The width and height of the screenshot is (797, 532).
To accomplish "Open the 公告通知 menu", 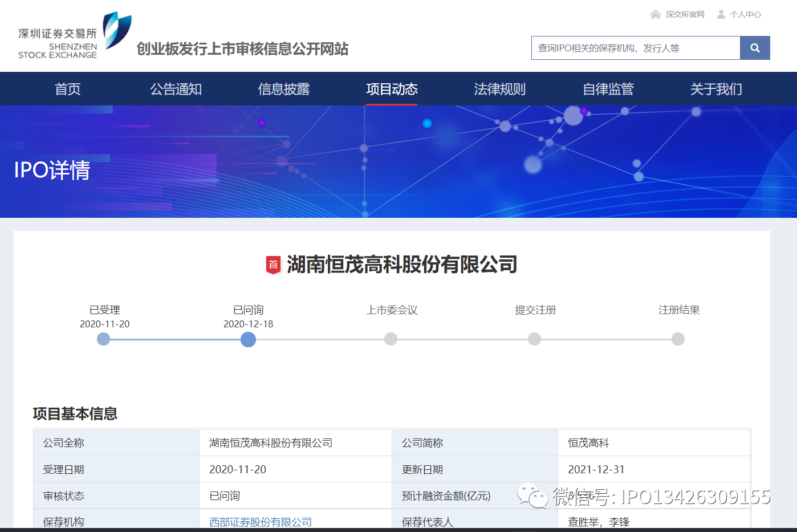I will tap(176, 89).
